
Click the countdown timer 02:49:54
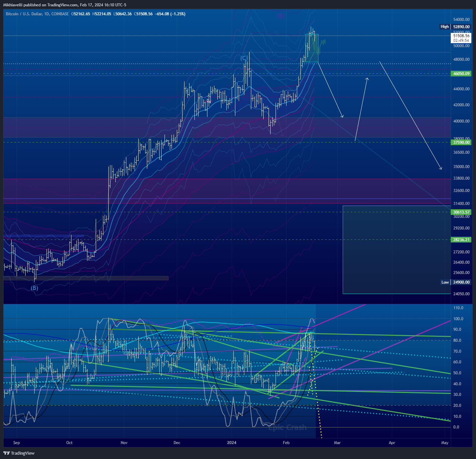coord(461,41)
